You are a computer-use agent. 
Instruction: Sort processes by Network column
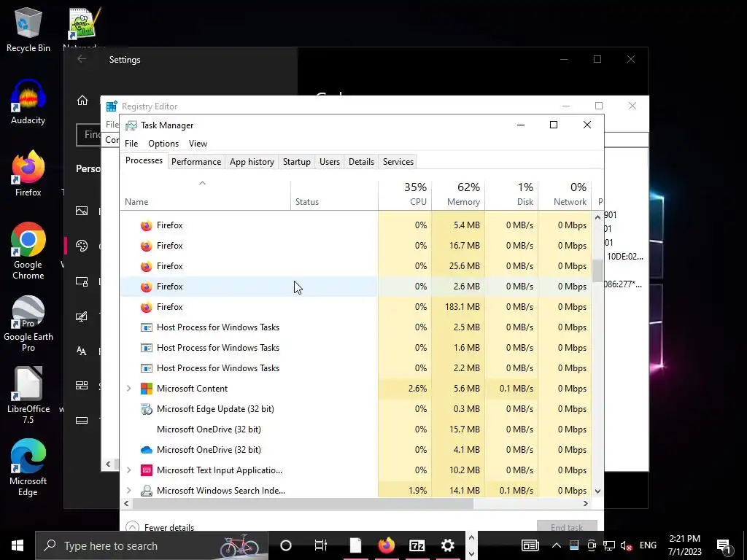pyautogui.click(x=565, y=195)
